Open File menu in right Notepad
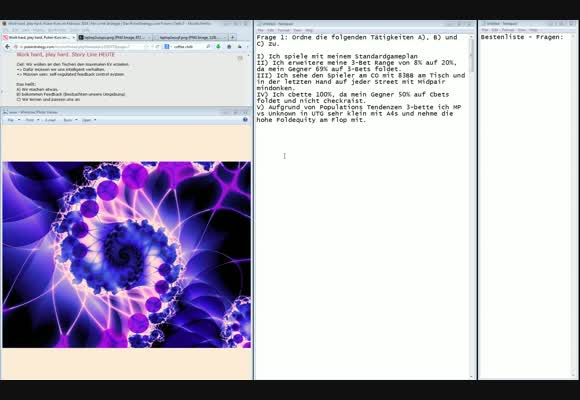 485,30
